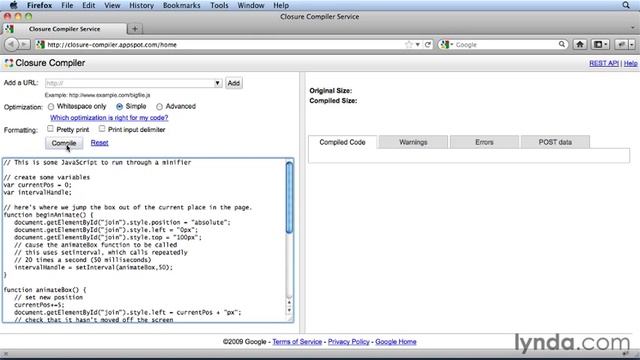Viewport: 640px width, 360px height.
Task: Open a new tab with plus button
Action: coord(135,29)
